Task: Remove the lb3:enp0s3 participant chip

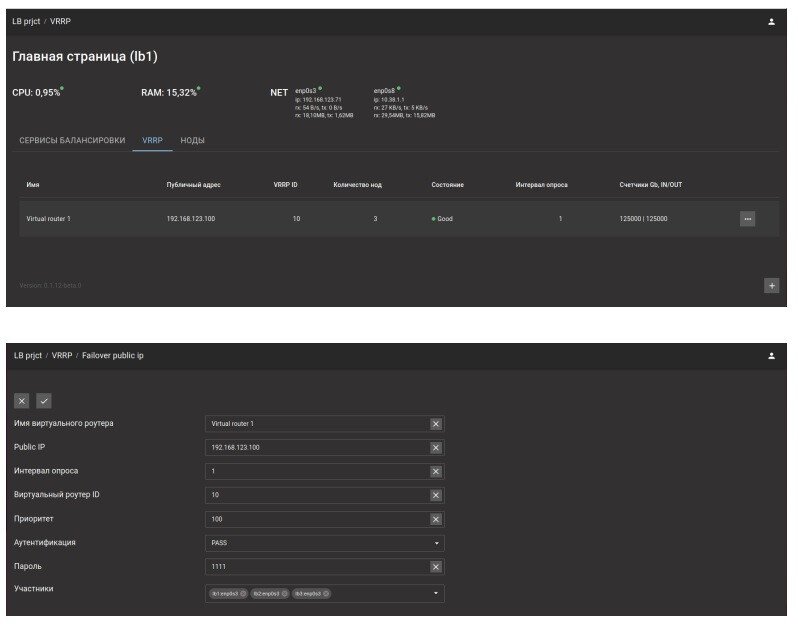Action: pos(326,593)
